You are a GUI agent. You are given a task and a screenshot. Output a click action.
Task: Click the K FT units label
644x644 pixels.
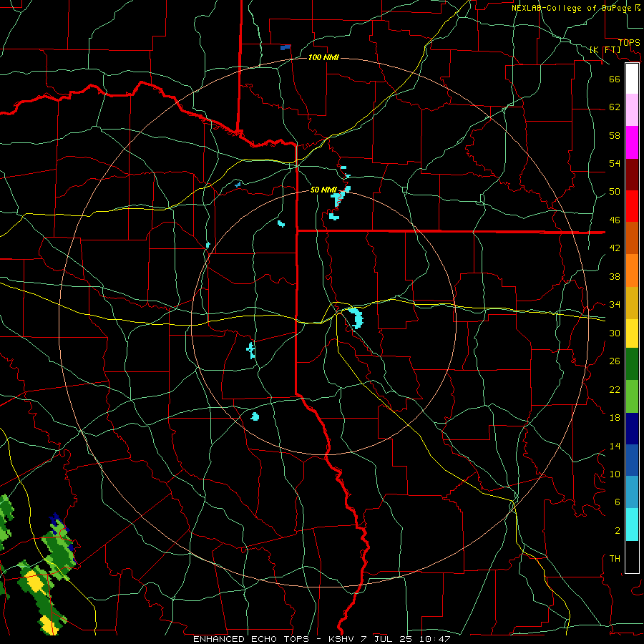click(x=605, y=49)
